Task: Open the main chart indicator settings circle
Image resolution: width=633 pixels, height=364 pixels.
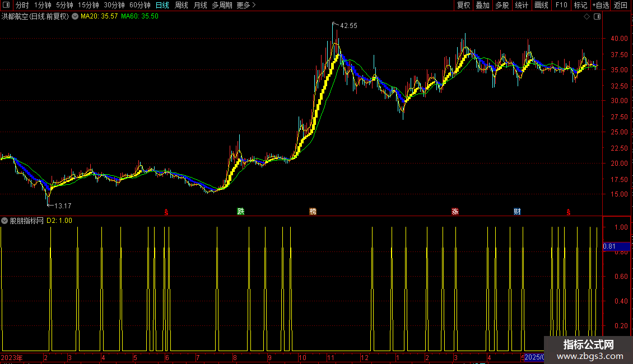Action: point(75,16)
